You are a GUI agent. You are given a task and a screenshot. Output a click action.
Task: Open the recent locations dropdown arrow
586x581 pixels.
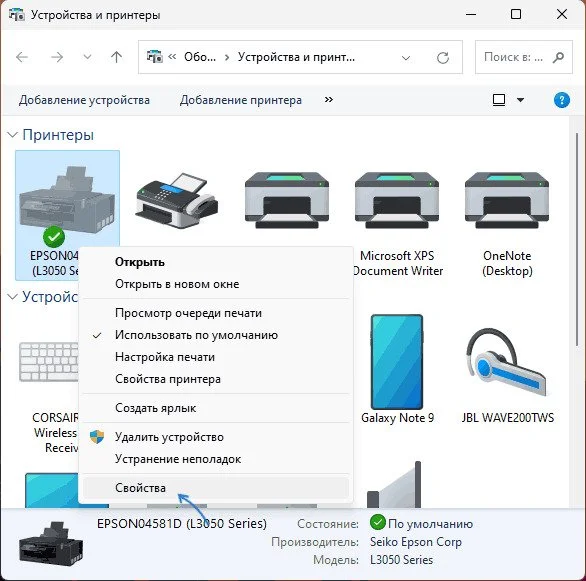click(87, 57)
